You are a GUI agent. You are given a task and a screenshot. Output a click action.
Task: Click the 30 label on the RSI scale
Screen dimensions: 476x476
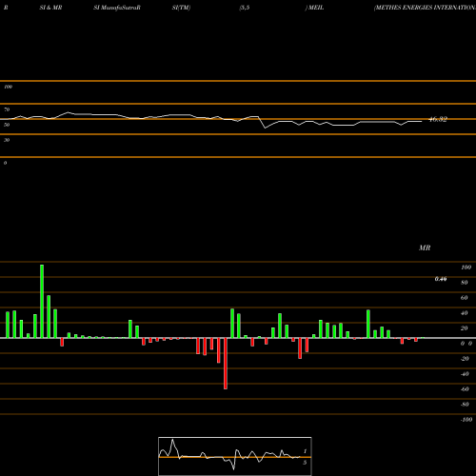coord(7,140)
